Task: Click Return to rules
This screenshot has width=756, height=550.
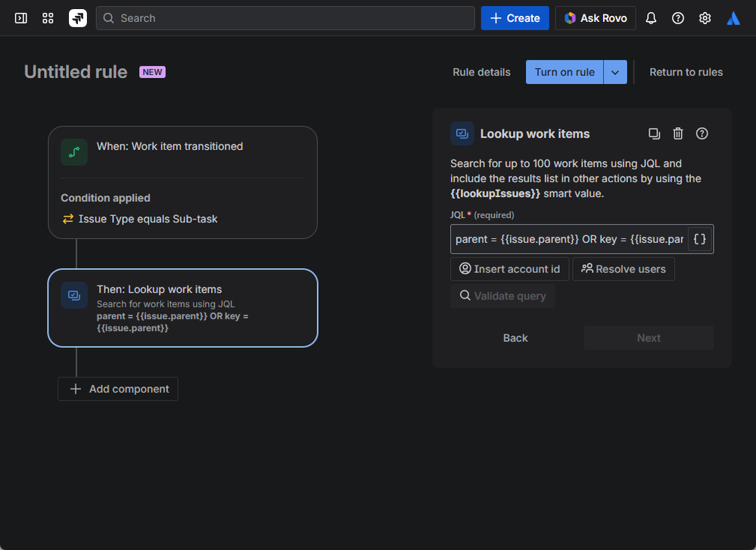Action: click(x=686, y=73)
